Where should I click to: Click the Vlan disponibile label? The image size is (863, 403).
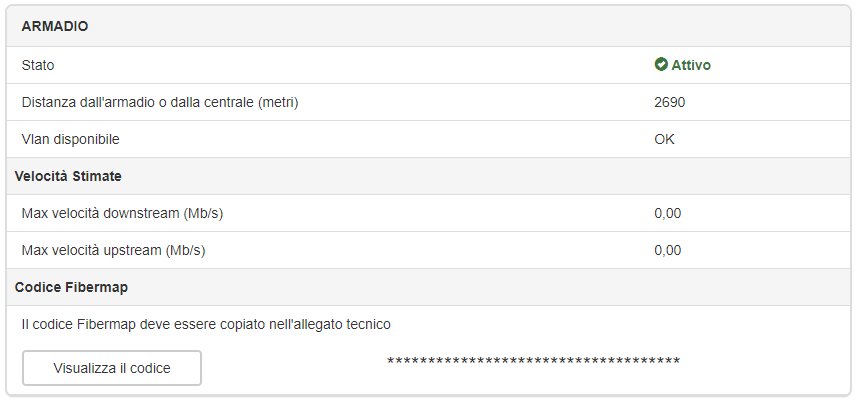[70, 139]
